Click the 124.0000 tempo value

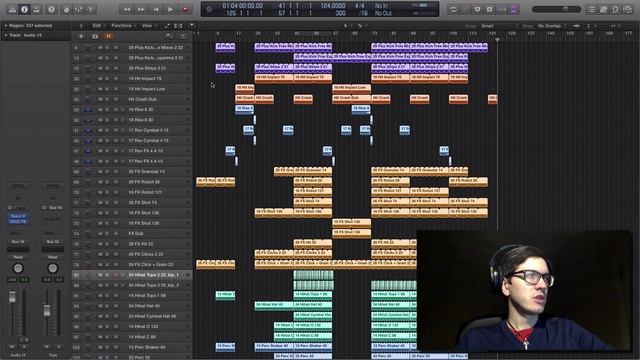(333, 6)
